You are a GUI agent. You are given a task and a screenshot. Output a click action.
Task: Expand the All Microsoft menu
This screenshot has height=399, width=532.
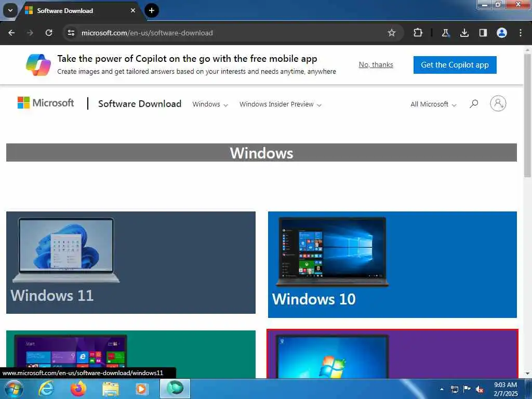(x=433, y=104)
